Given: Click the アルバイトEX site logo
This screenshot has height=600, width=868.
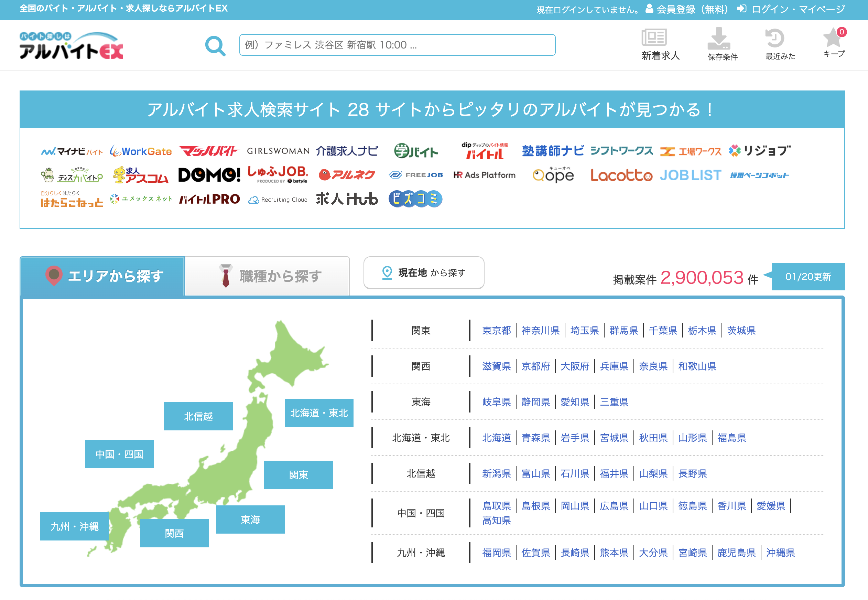Looking at the screenshot, I should 71,46.
